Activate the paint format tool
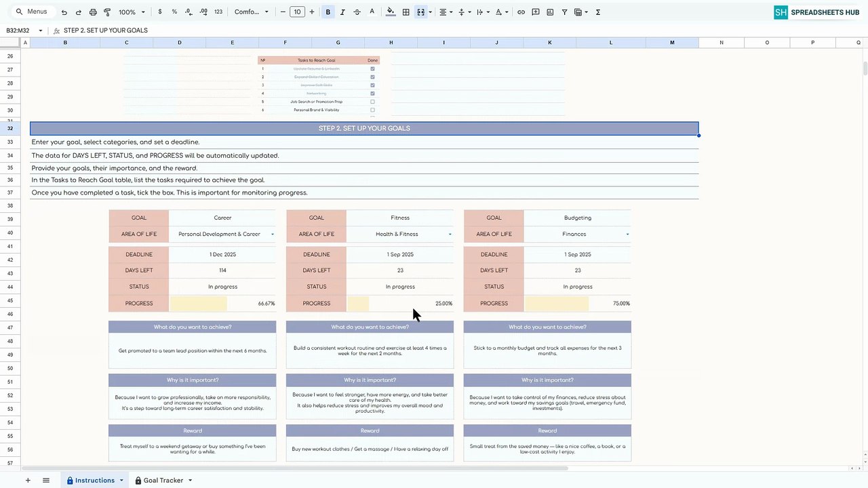This screenshot has height=488, width=868. [x=107, y=12]
